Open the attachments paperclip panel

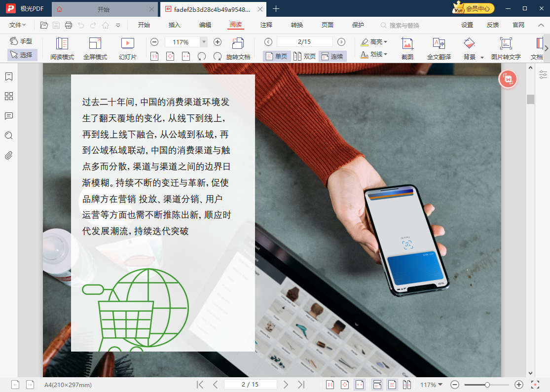pos(8,155)
